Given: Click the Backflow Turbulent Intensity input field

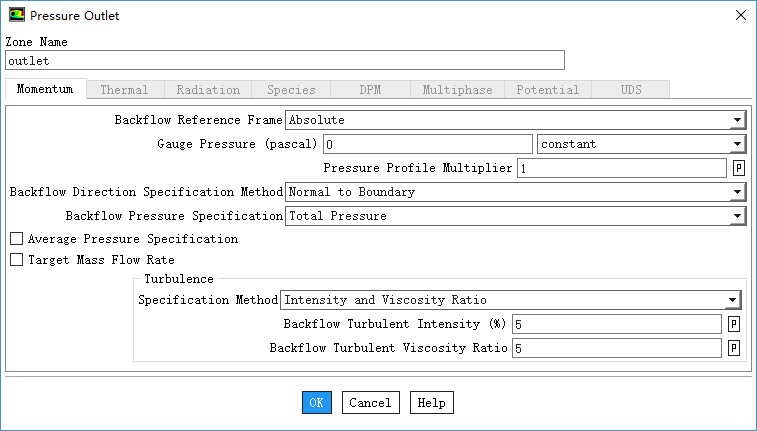Looking at the screenshot, I should [x=616, y=324].
